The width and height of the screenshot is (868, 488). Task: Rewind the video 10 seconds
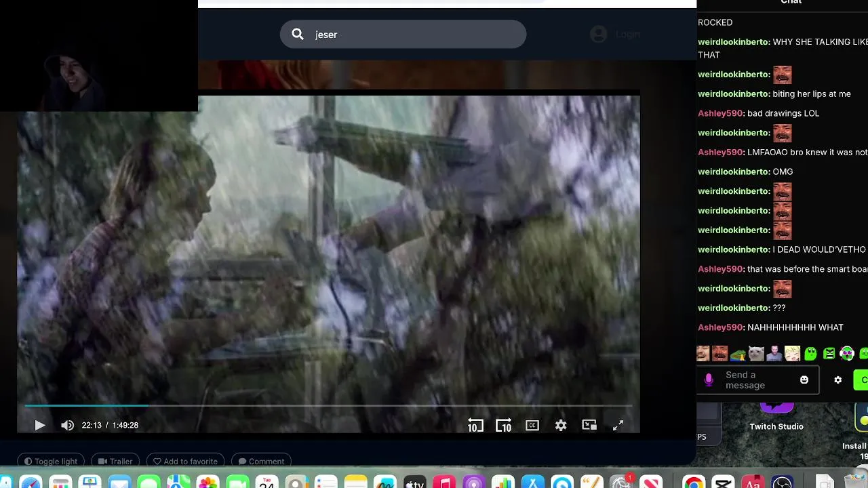point(475,426)
